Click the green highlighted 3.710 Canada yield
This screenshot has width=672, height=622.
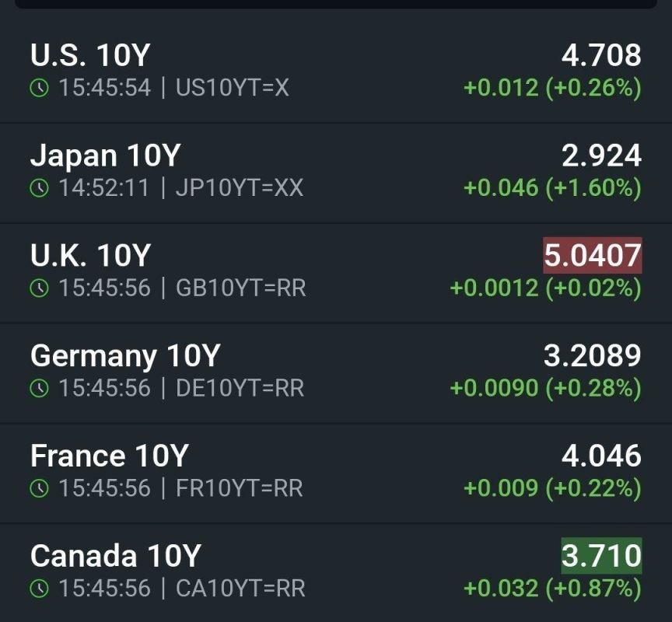tap(601, 556)
